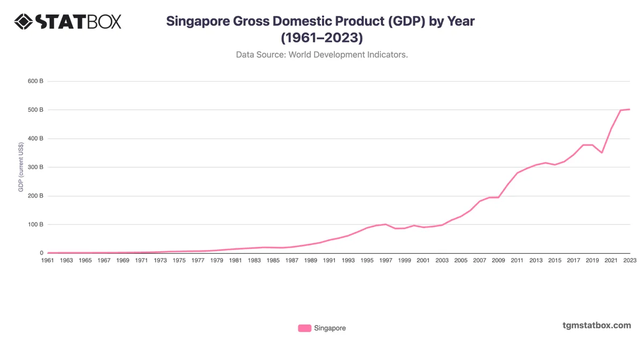
Task: Click the 2007 x-axis year label
Action: 480,260
